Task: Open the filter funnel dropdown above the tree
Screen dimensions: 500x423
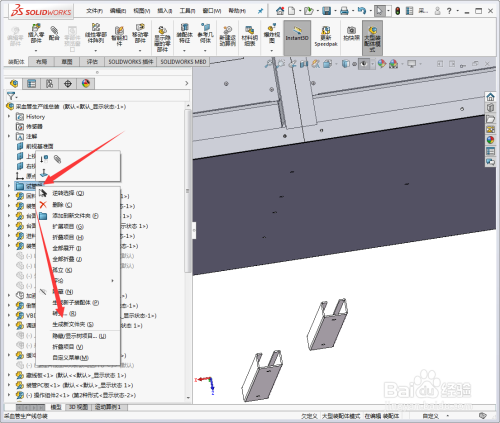Action: pos(12,96)
